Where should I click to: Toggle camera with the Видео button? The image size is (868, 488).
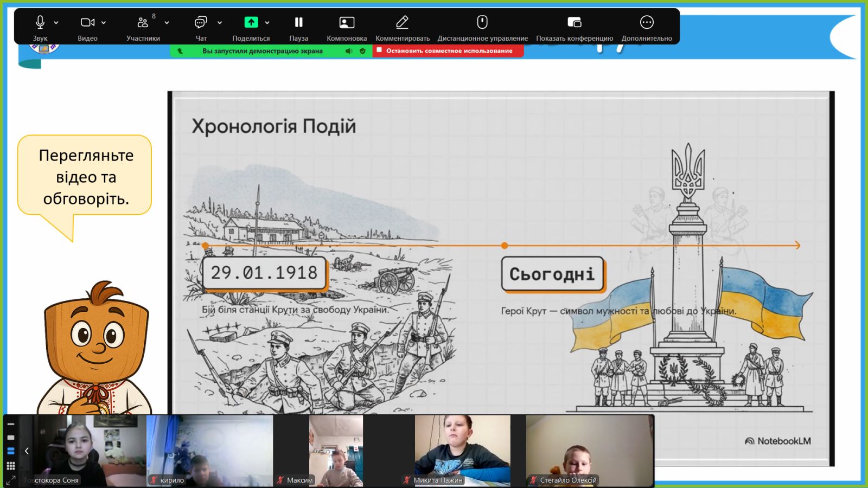[x=87, y=23]
